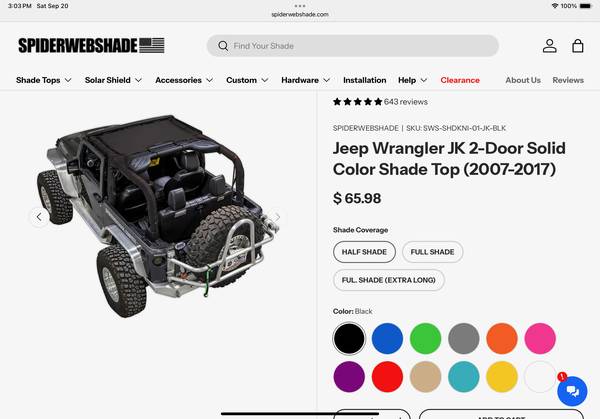Open the Clearance menu item
This screenshot has height=419, width=600.
pos(460,80)
